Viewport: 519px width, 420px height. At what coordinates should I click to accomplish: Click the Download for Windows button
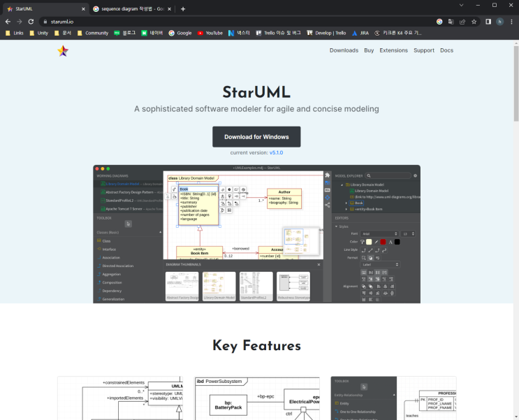pyautogui.click(x=256, y=137)
